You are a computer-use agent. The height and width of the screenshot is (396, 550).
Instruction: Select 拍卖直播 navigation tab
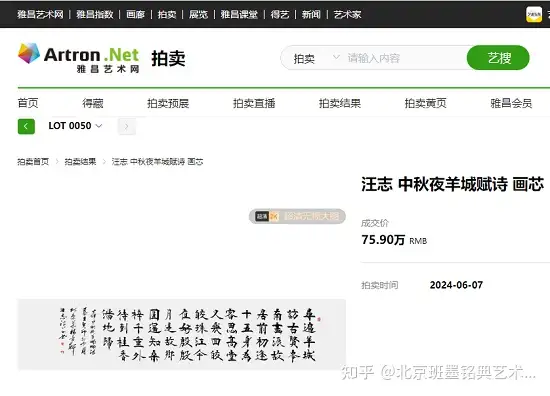(254, 103)
